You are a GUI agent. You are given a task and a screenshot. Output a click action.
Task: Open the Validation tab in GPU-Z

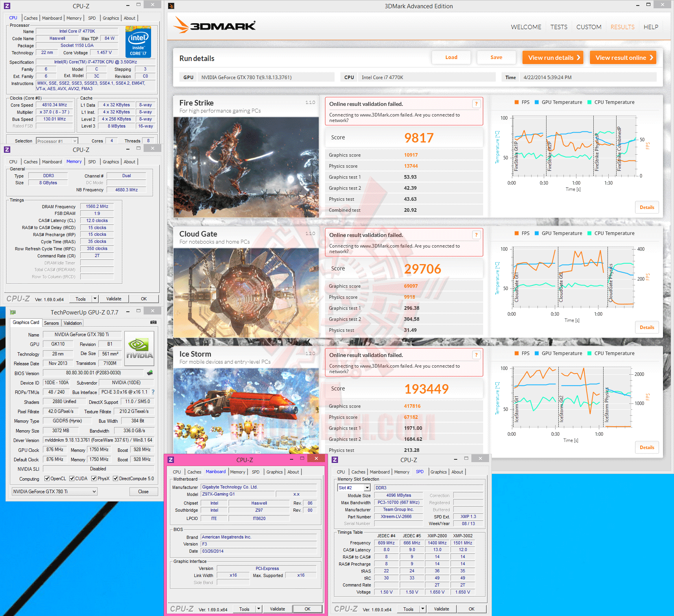pos(73,323)
